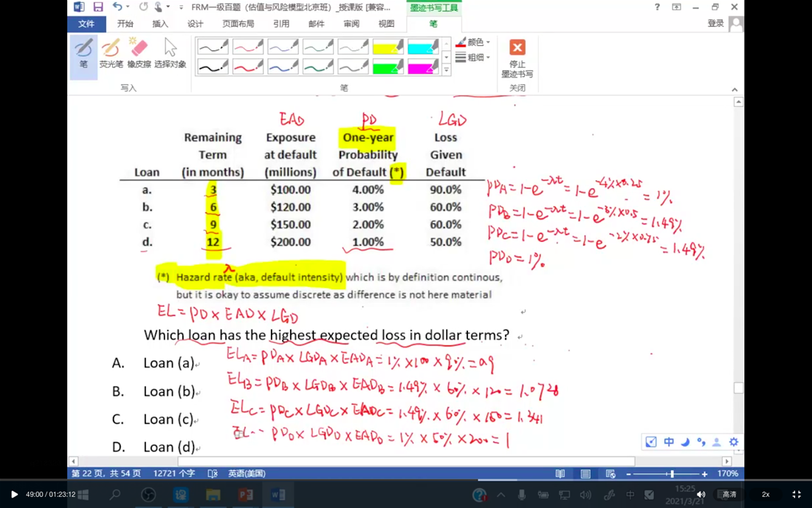Select the 橡皮擦 eraser tool
Viewport: 812px width, 508px height.
(x=139, y=54)
